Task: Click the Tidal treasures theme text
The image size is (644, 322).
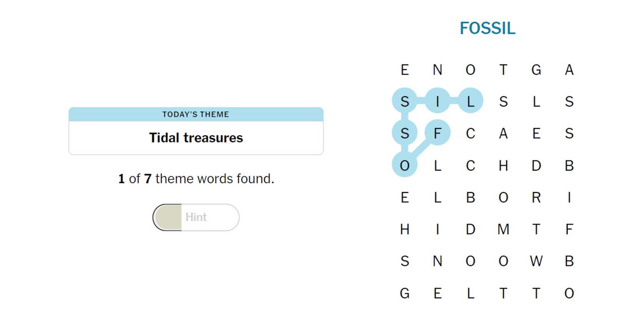Action: coord(196,138)
